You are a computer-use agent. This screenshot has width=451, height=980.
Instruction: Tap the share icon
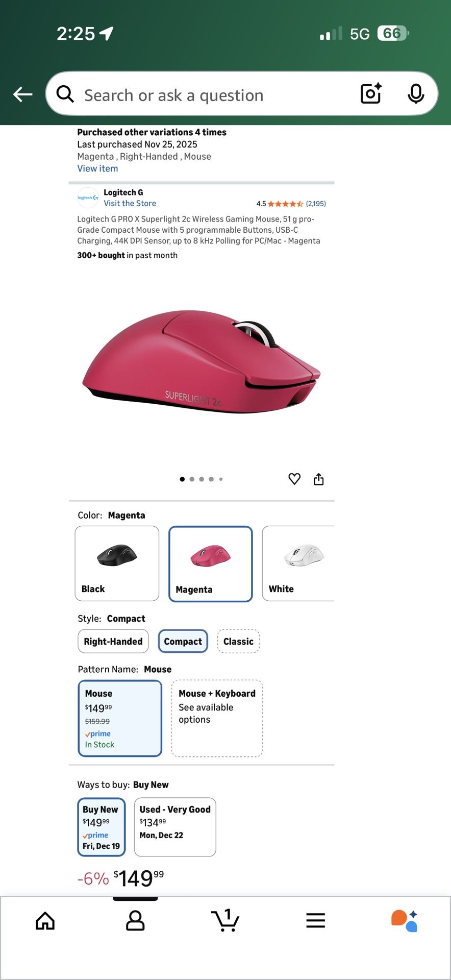point(319,479)
